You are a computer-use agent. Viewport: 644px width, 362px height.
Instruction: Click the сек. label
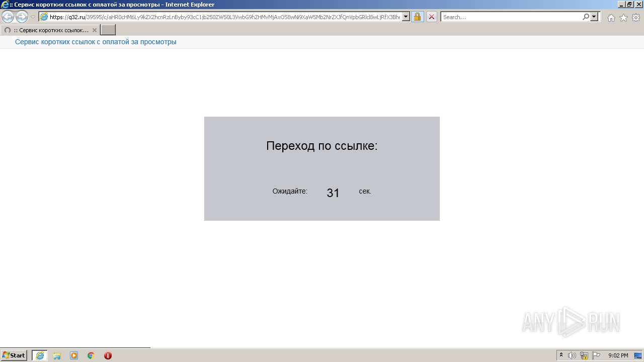click(x=365, y=192)
